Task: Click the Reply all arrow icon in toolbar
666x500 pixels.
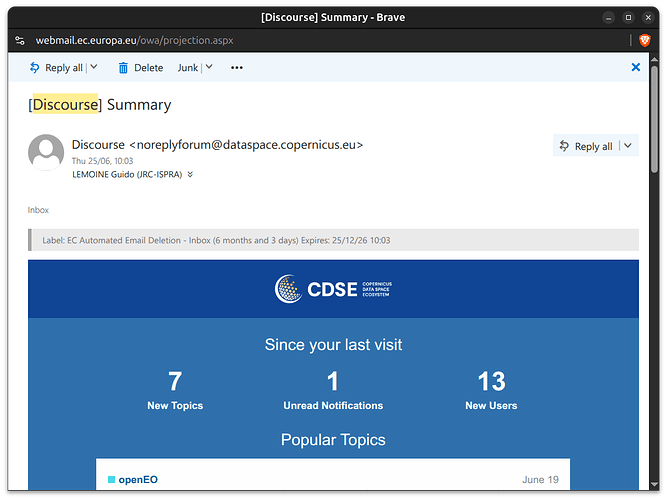Action: (34, 68)
